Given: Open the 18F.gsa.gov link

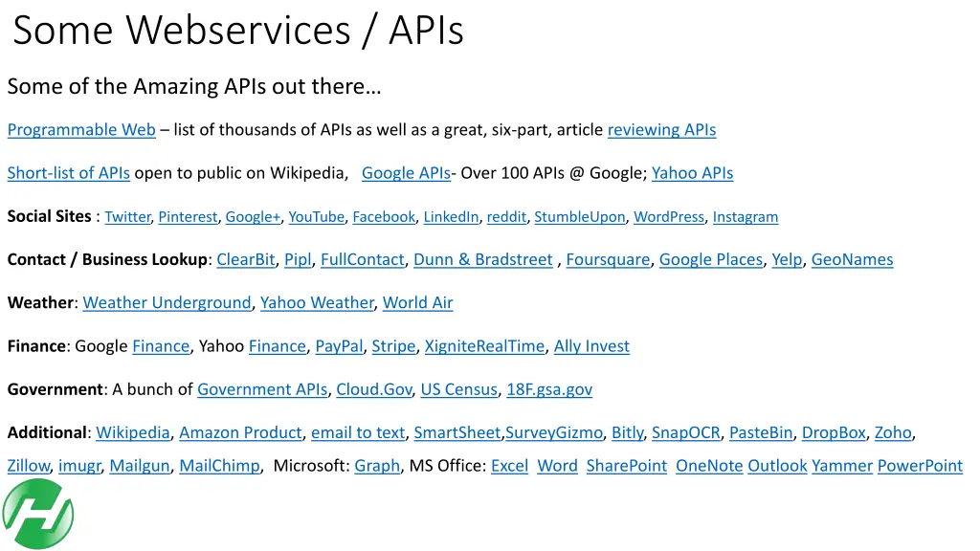Looking at the screenshot, I should 549,389.
